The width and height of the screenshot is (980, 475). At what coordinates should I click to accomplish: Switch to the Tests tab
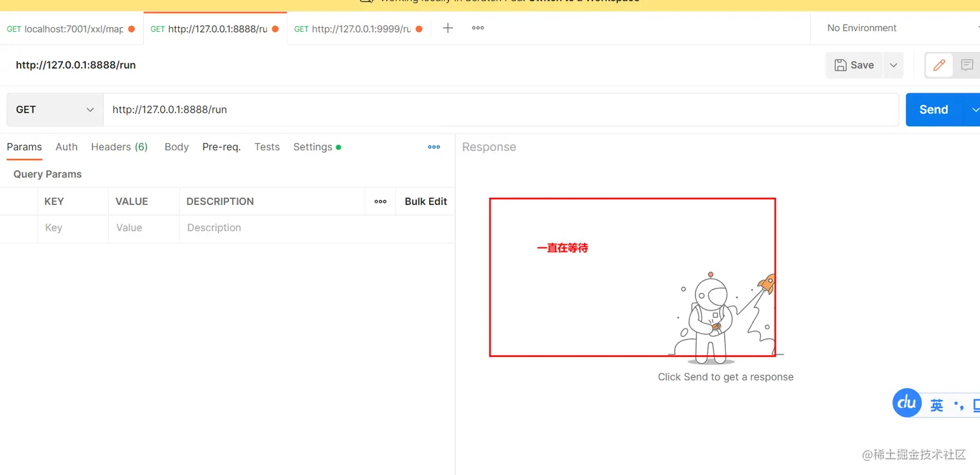click(266, 147)
